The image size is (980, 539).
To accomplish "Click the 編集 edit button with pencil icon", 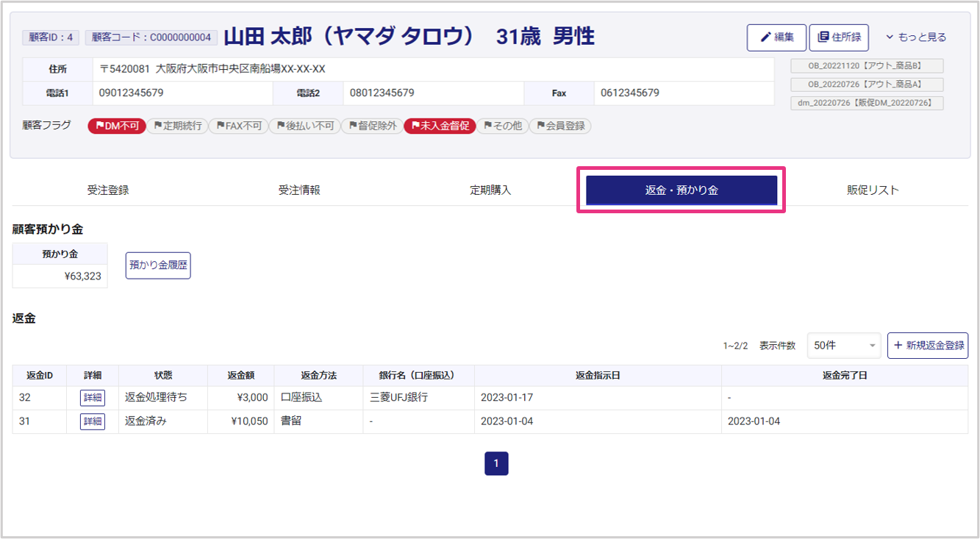I will point(776,38).
